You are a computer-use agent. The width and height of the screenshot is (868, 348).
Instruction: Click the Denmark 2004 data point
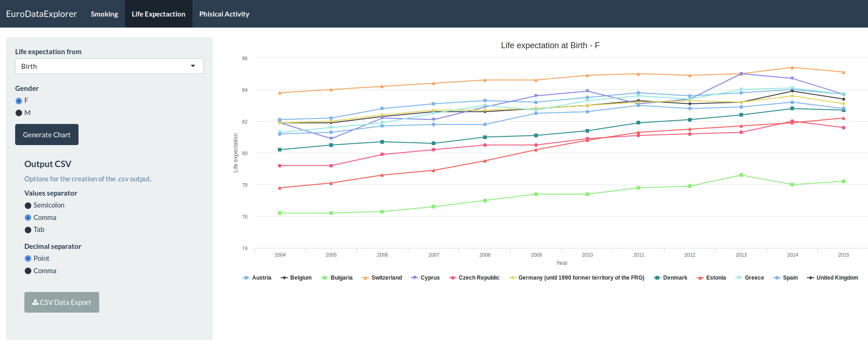pos(280,150)
